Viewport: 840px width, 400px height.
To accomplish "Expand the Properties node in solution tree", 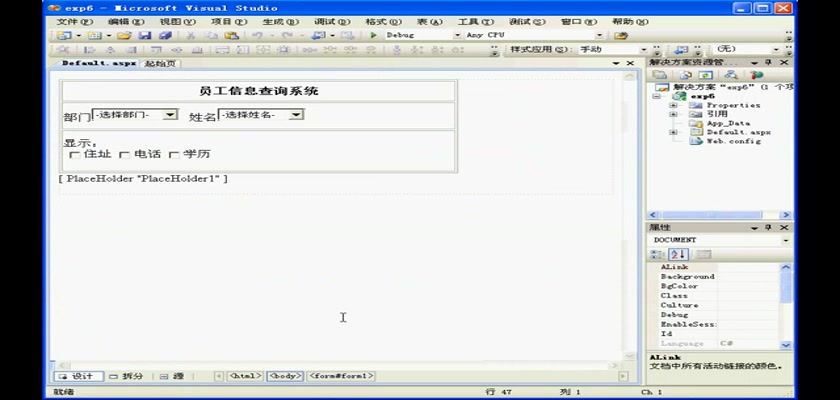I will click(673, 105).
